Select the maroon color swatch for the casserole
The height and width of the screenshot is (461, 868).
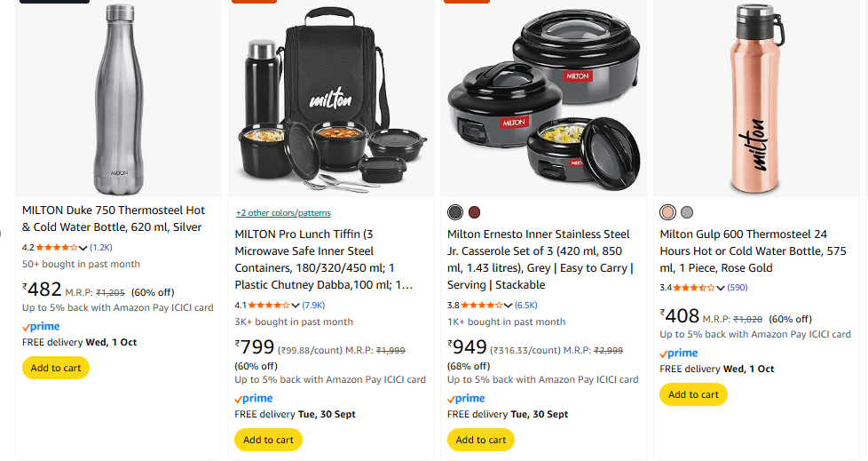pos(474,212)
